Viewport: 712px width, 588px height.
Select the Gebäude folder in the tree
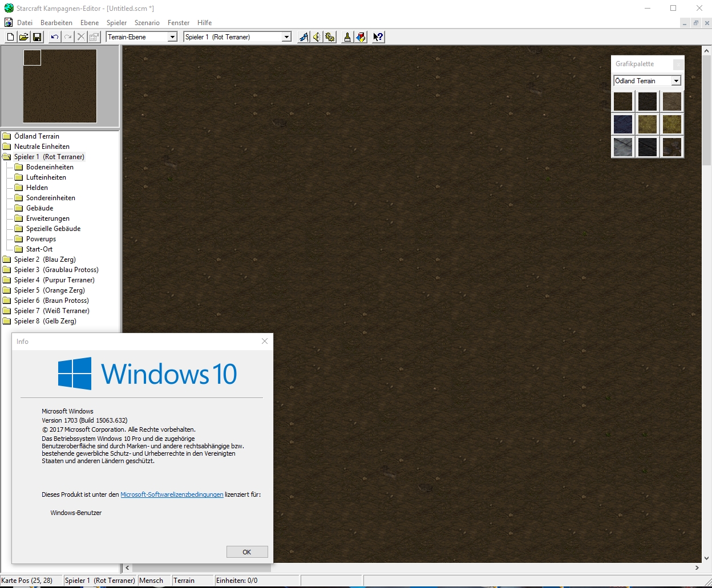pyautogui.click(x=34, y=208)
